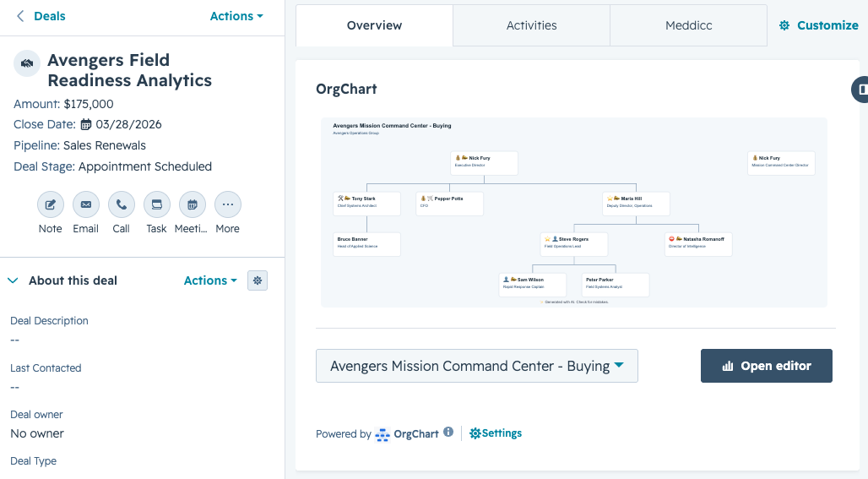This screenshot has height=479, width=868.
Task: Switch to the Activities tab
Action: [531, 25]
